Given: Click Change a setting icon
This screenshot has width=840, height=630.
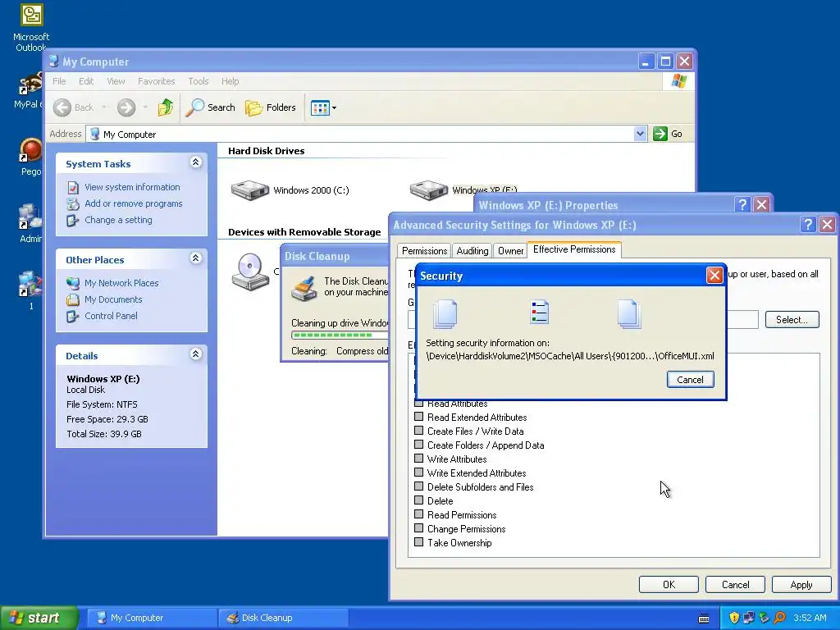Looking at the screenshot, I should click(x=73, y=220).
